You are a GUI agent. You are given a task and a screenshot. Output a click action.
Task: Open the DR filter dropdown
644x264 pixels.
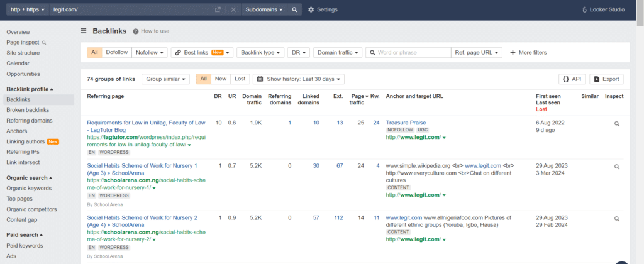(x=299, y=53)
